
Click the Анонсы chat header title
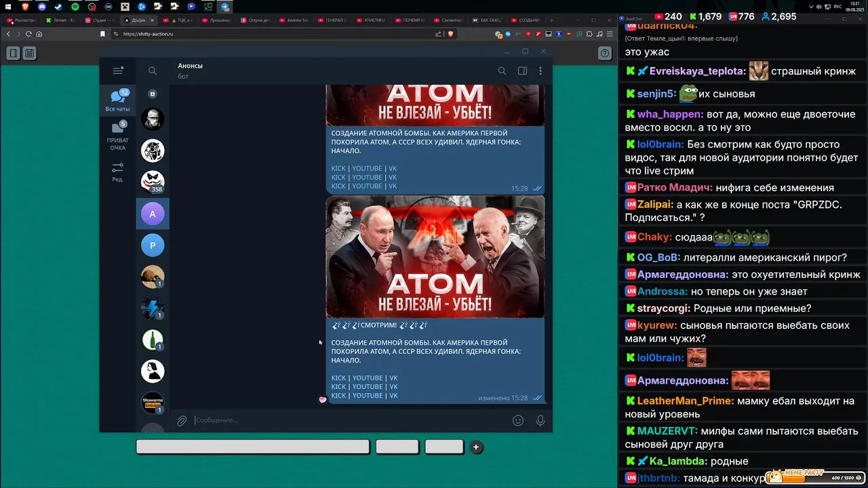tap(190, 66)
